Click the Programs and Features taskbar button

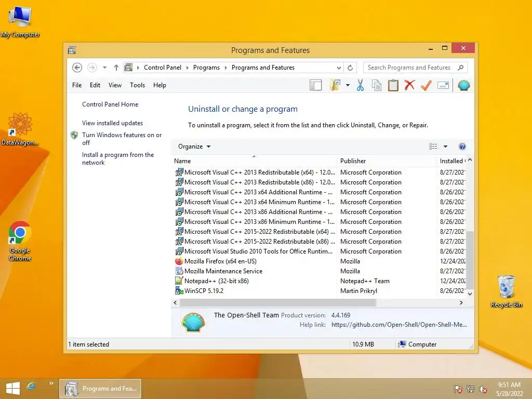(x=100, y=389)
